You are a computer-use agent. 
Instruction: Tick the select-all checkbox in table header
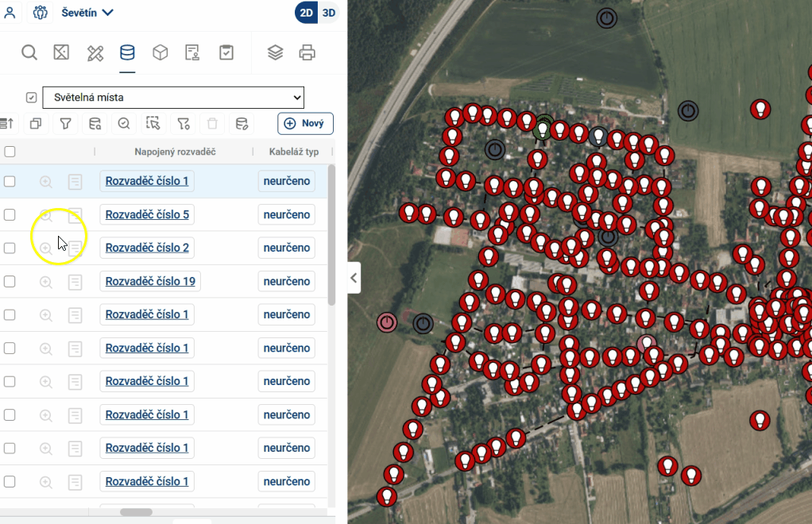point(10,152)
